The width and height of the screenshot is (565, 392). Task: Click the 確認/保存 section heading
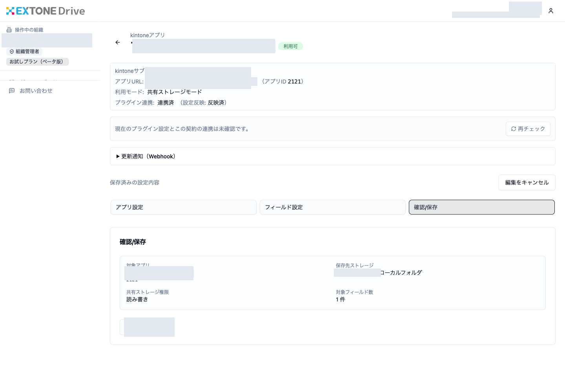133,242
